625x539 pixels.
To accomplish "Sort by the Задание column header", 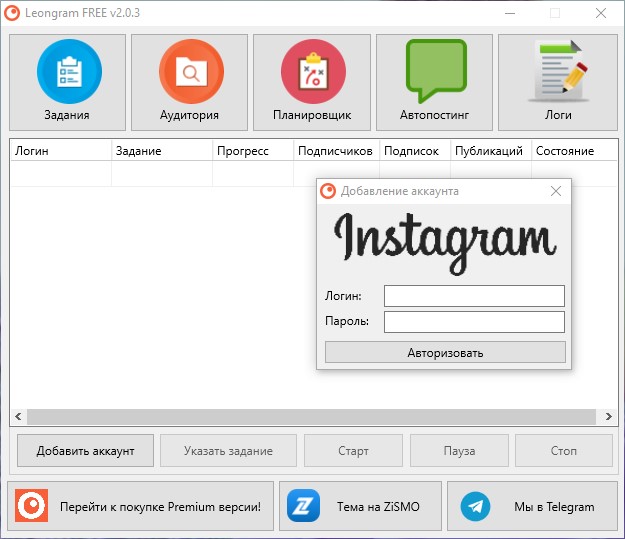I will tap(161, 151).
